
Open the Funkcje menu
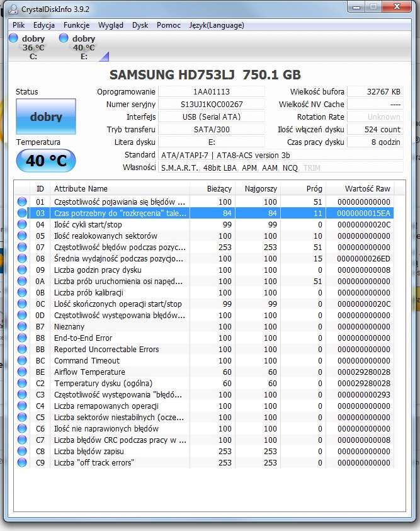(76, 25)
